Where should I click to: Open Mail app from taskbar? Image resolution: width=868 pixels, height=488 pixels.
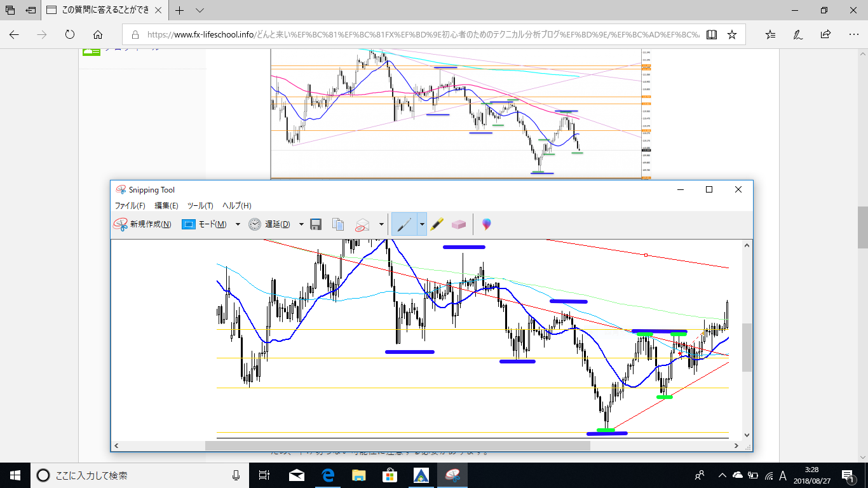(x=297, y=475)
